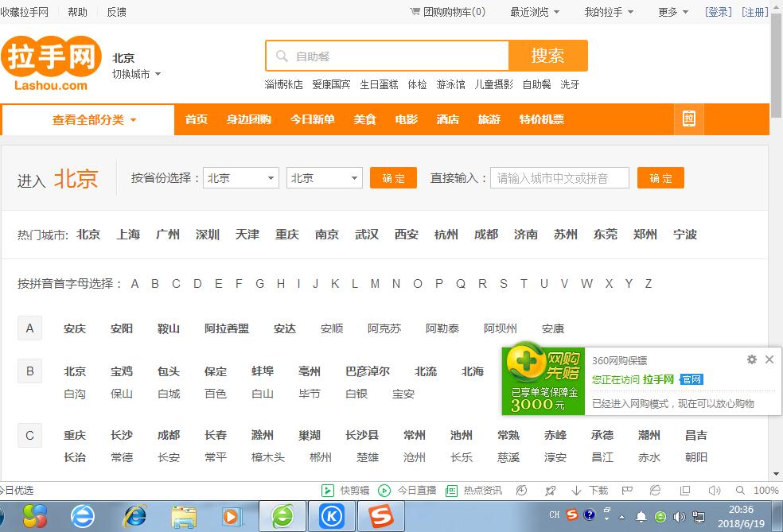Click the 100% zoom control in status bar

[765, 491]
